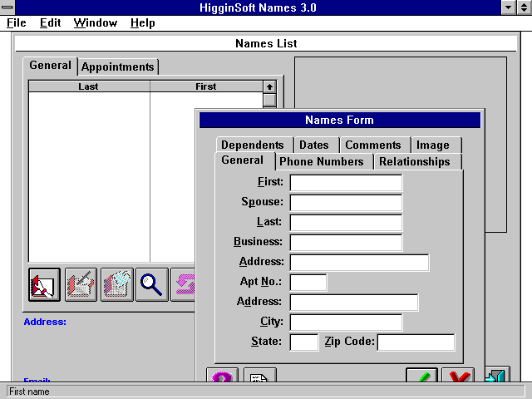
Task: Click the list scrollbar up arrow
Action: (x=269, y=86)
